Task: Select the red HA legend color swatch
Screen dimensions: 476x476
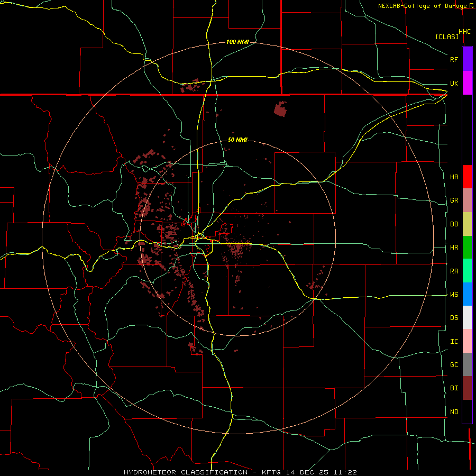Action: click(x=467, y=177)
